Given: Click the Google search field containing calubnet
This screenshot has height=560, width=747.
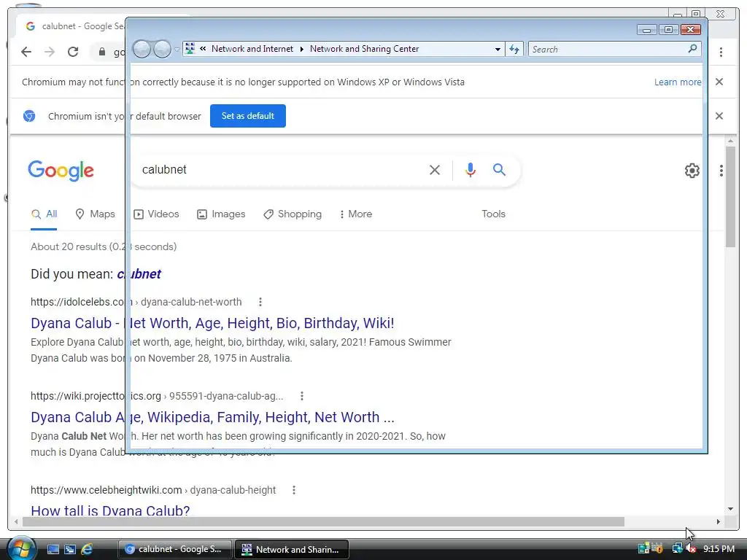Looking at the screenshot, I should coord(281,170).
